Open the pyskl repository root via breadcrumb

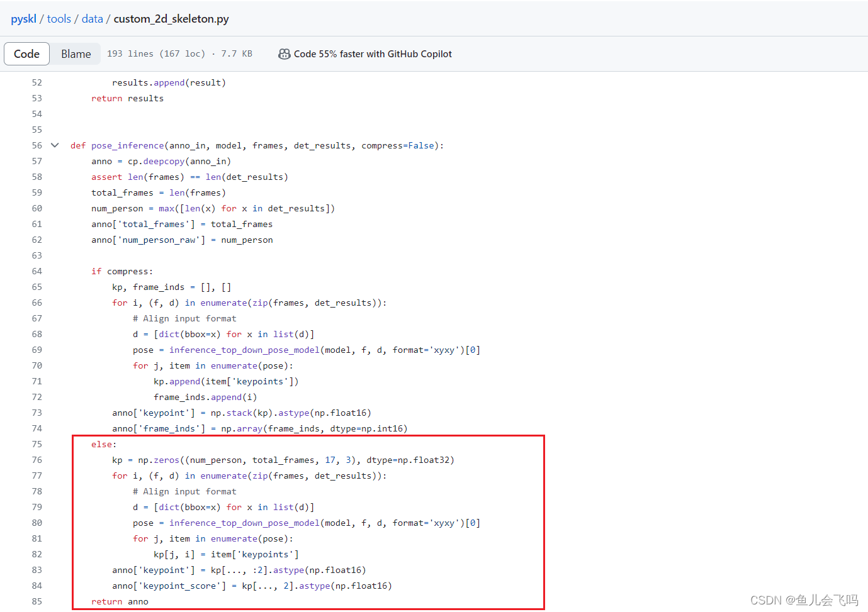point(23,18)
